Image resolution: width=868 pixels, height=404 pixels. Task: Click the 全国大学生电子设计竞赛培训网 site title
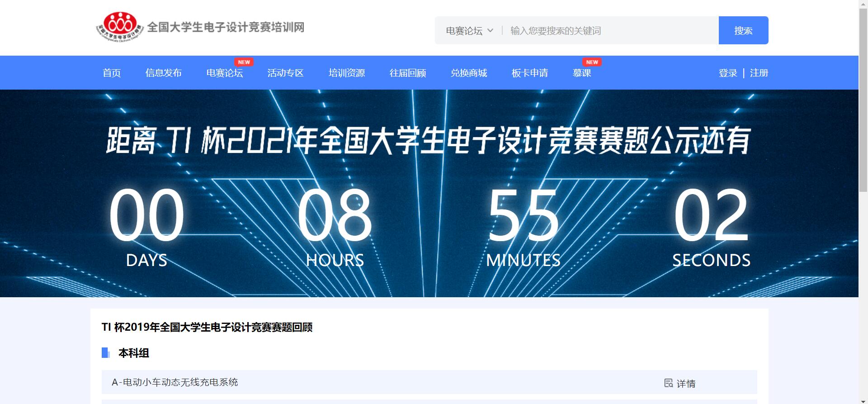[x=226, y=27]
